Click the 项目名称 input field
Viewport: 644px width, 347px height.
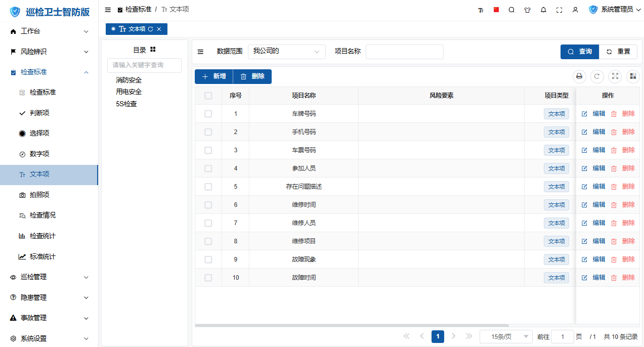(405, 52)
